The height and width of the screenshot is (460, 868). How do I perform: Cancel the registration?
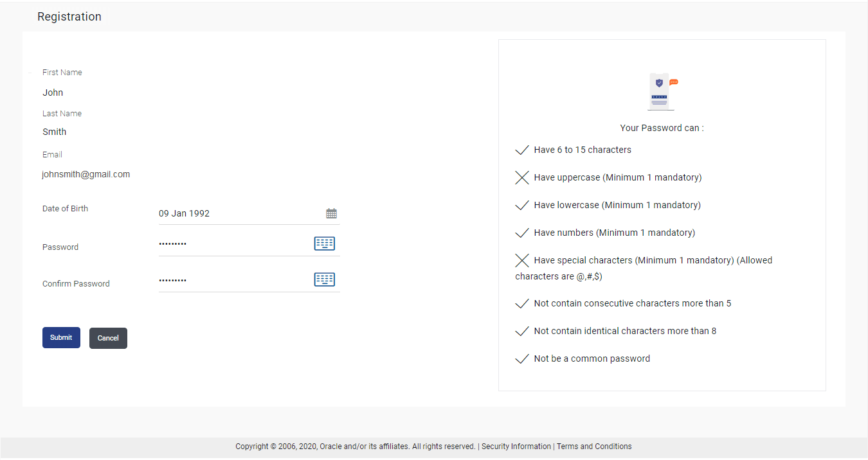(x=108, y=339)
